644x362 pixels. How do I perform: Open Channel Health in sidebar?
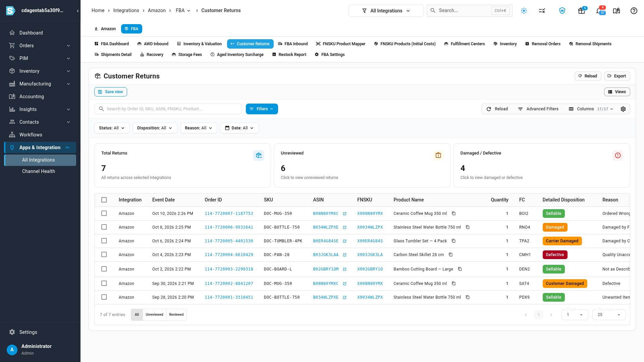39,171
